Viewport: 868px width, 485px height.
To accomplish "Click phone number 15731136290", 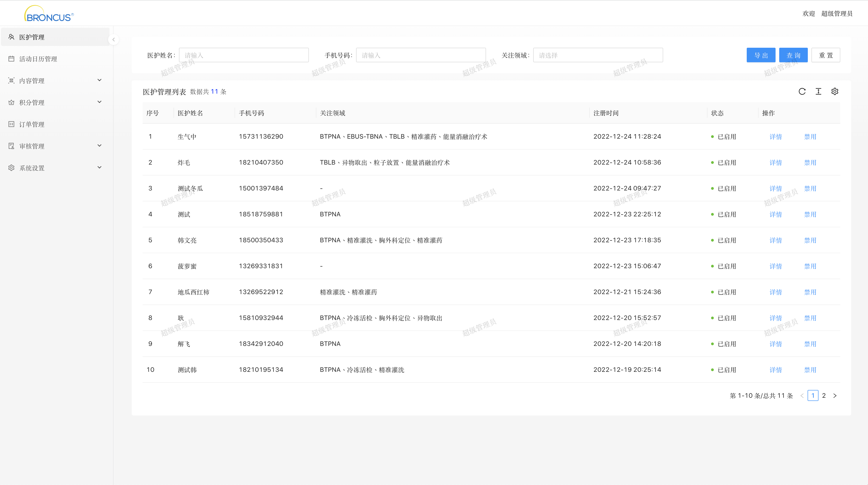I will 261,137.
